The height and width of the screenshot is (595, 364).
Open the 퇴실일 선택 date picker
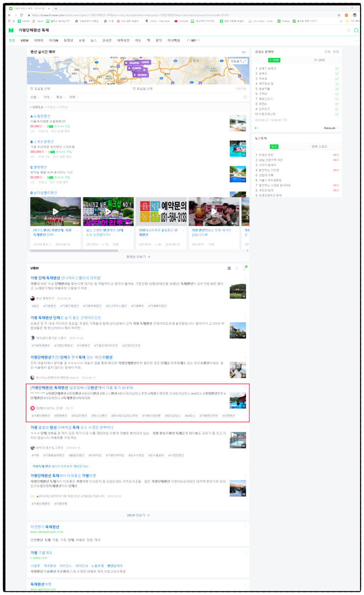[x=143, y=89]
